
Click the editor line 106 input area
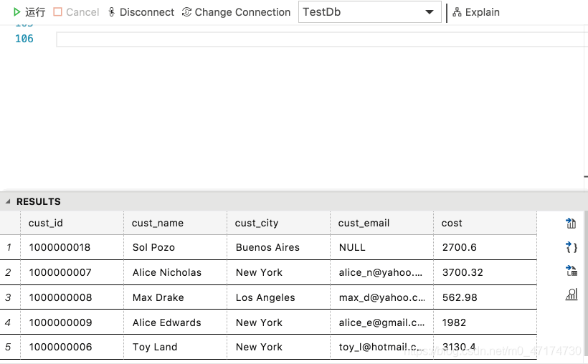322,39
